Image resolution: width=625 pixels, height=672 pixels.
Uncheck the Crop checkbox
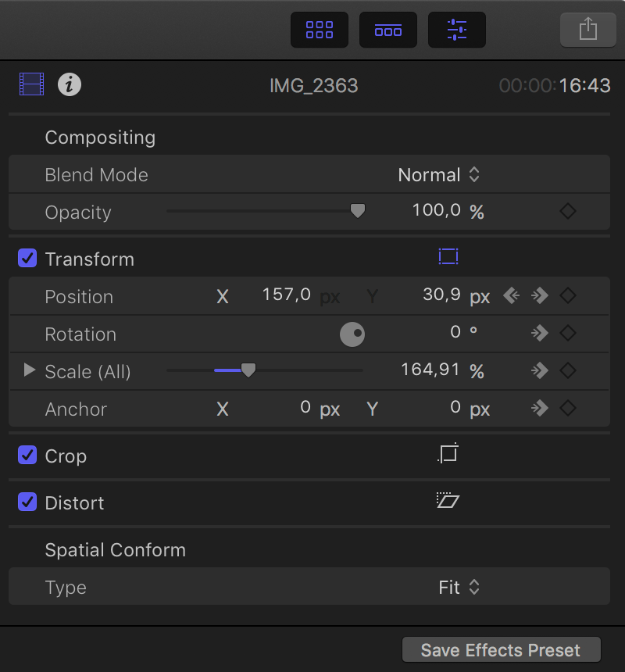[27, 455]
